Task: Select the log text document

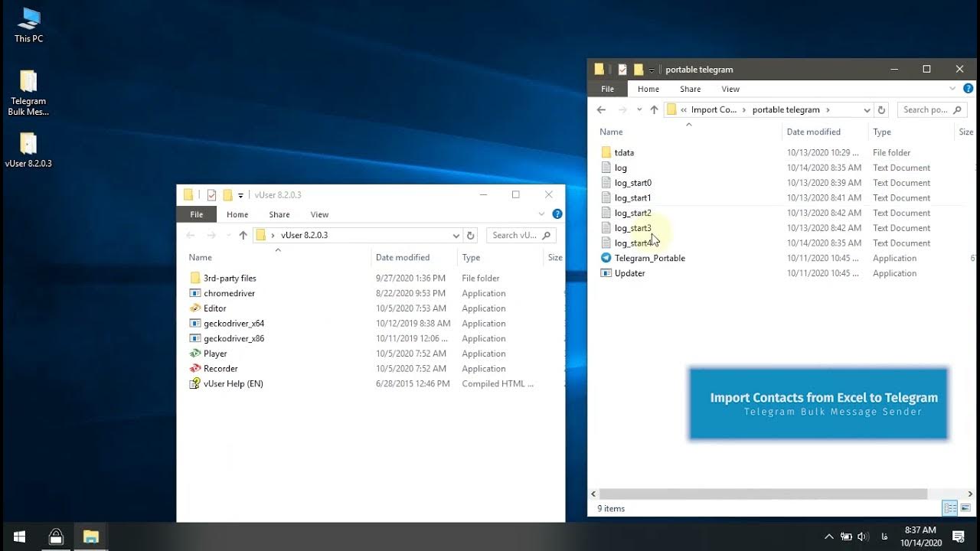Action: point(620,168)
